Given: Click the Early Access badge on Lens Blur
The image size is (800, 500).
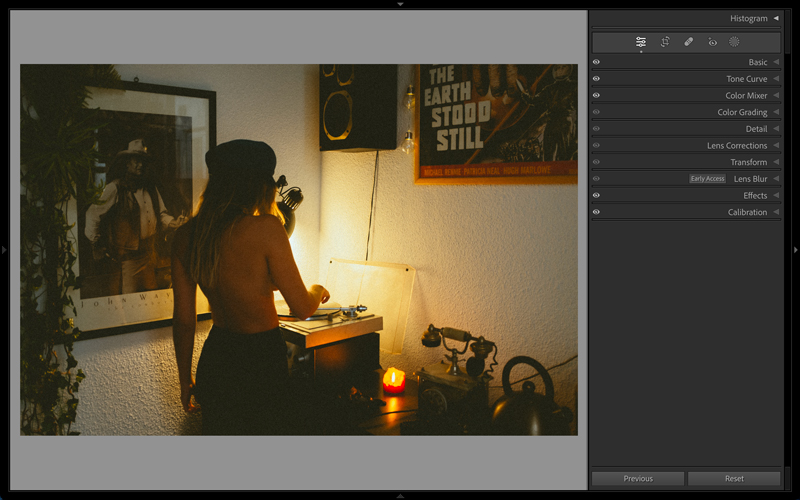Looking at the screenshot, I should pos(707,179).
